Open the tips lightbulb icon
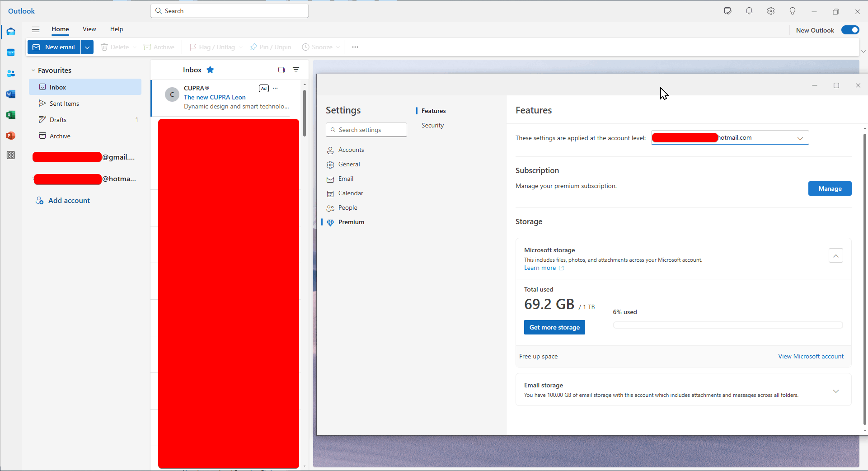The image size is (868, 471). point(793,11)
